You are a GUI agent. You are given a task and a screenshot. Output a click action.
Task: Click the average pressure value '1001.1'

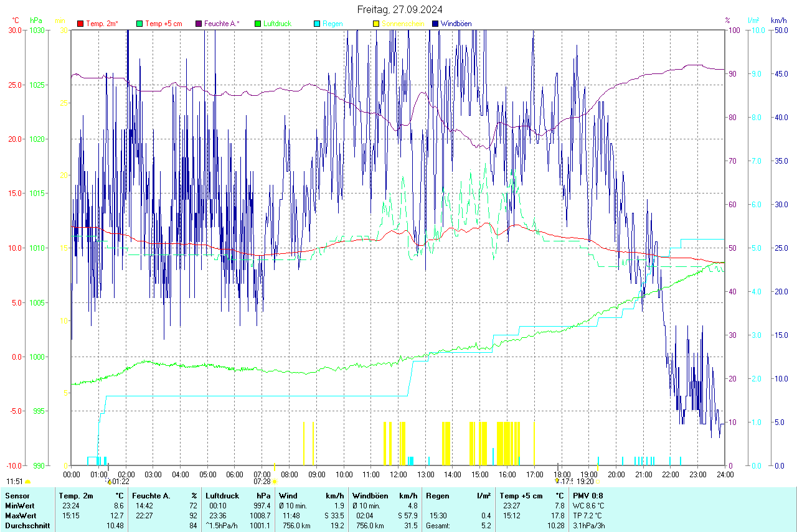260,526
